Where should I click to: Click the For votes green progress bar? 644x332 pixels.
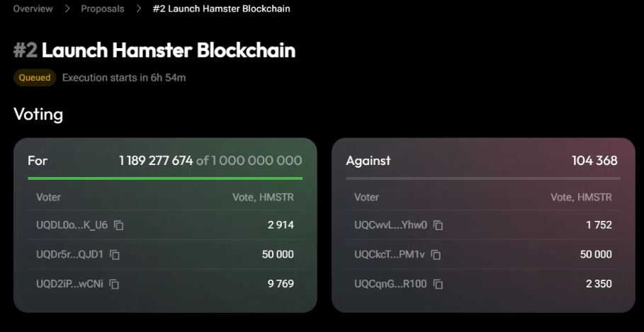click(164, 178)
